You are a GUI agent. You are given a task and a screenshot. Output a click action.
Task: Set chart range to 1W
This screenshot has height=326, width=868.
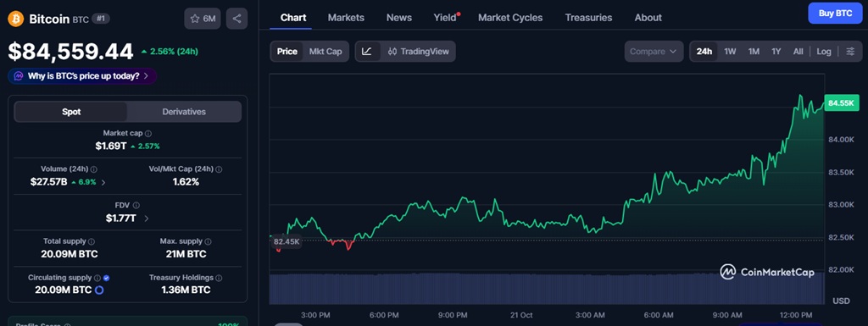click(x=730, y=52)
